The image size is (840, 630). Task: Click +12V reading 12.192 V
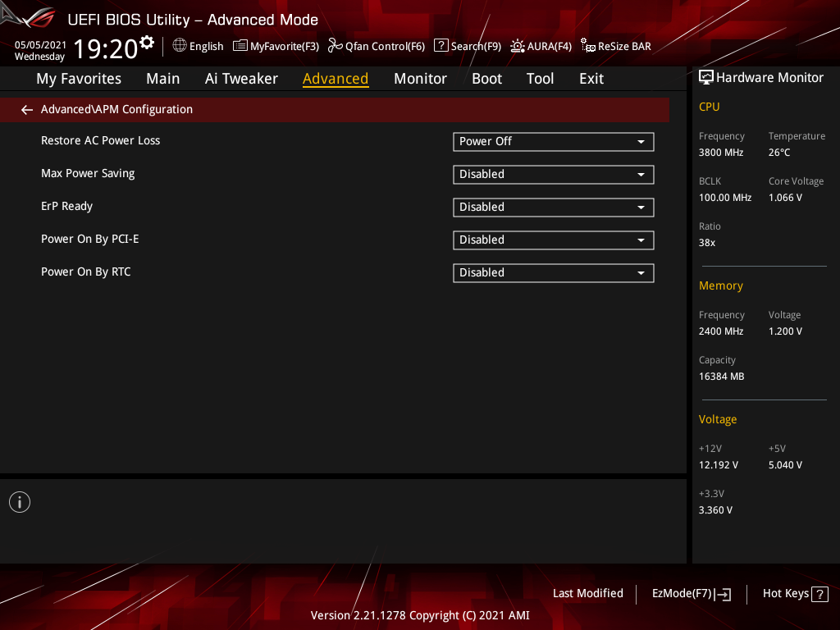[719, 465]
